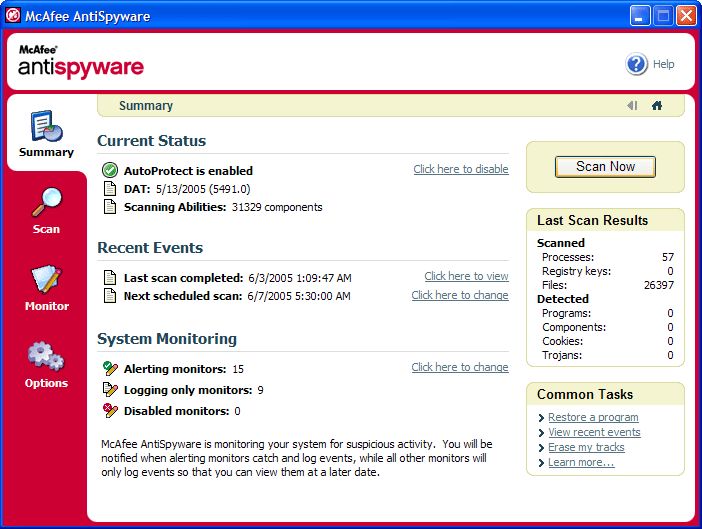702x529 pixels.
Task: Open the Options gears icon in sidebar
Action: (46, 357)
